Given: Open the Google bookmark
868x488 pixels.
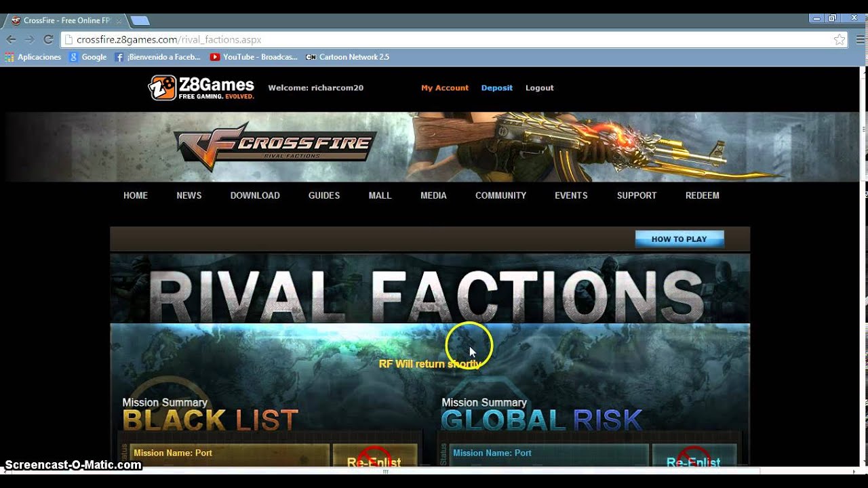Looking at the screenshot, I should [x=87, y=57].
